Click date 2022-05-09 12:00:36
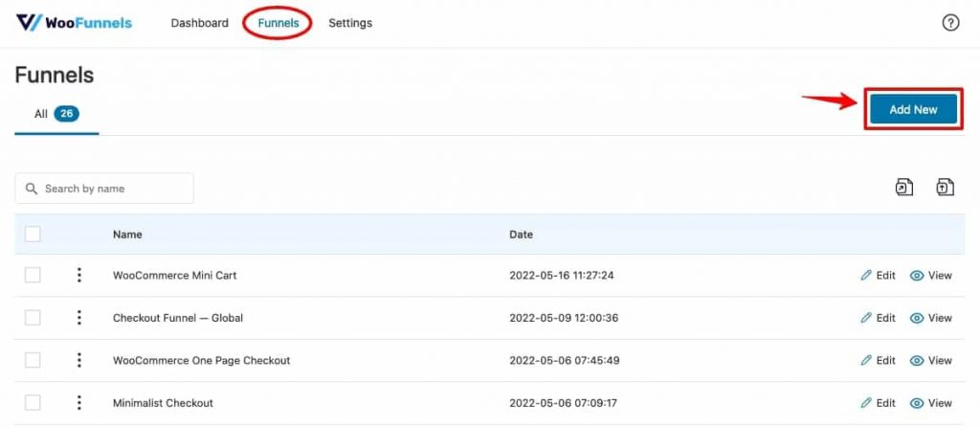This screenshot has height=428, width=980. pos(564,318)
